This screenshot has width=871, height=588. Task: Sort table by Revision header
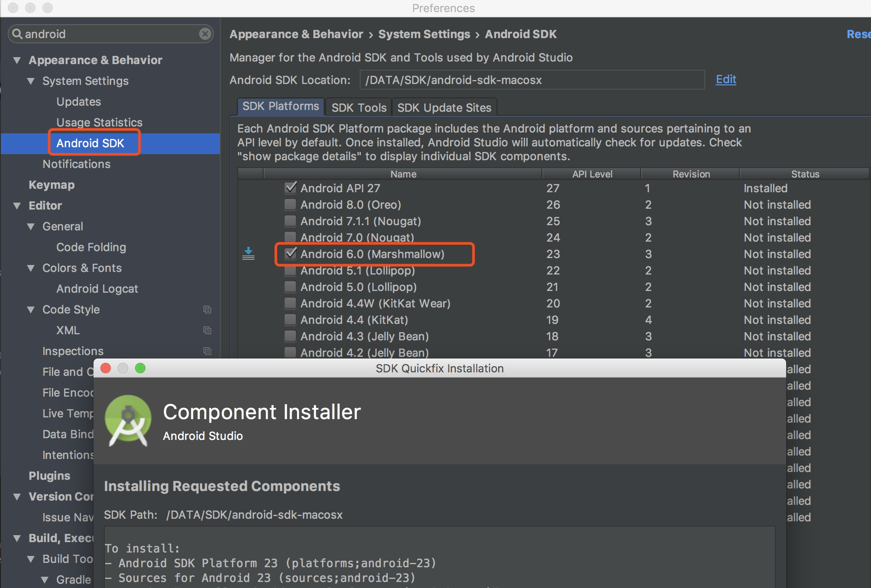[691, 174]
